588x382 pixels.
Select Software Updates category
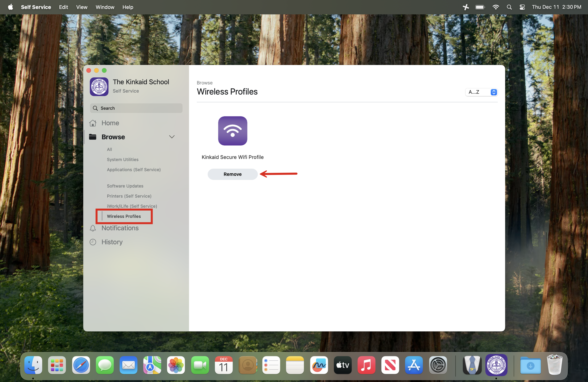(x=125, y=186)
